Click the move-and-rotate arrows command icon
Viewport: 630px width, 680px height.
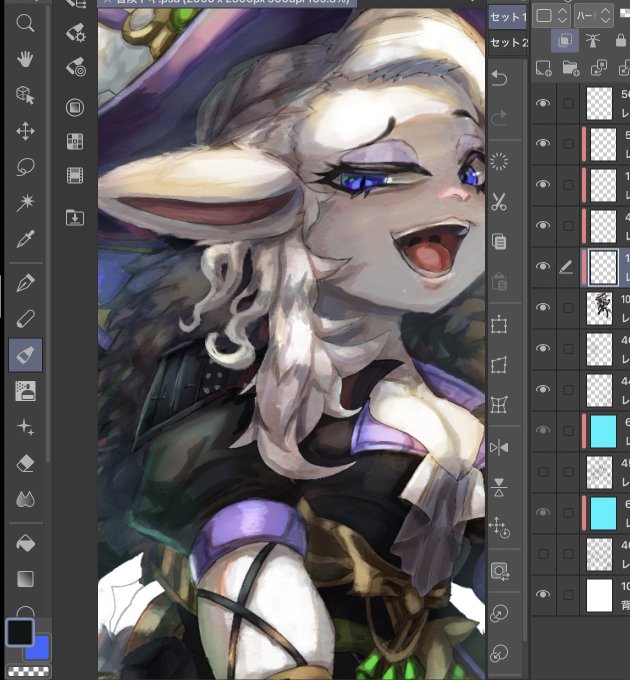[499, 528]
